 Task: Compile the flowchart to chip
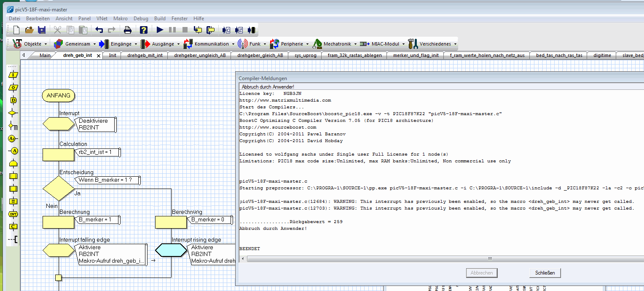pos(252,30)
